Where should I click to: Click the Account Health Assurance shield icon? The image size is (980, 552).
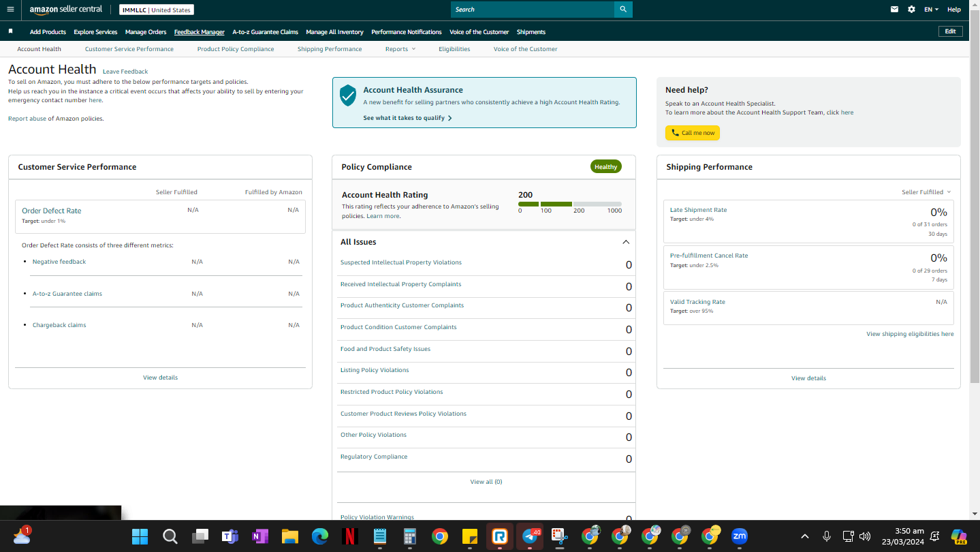click(x=348, y=95)
